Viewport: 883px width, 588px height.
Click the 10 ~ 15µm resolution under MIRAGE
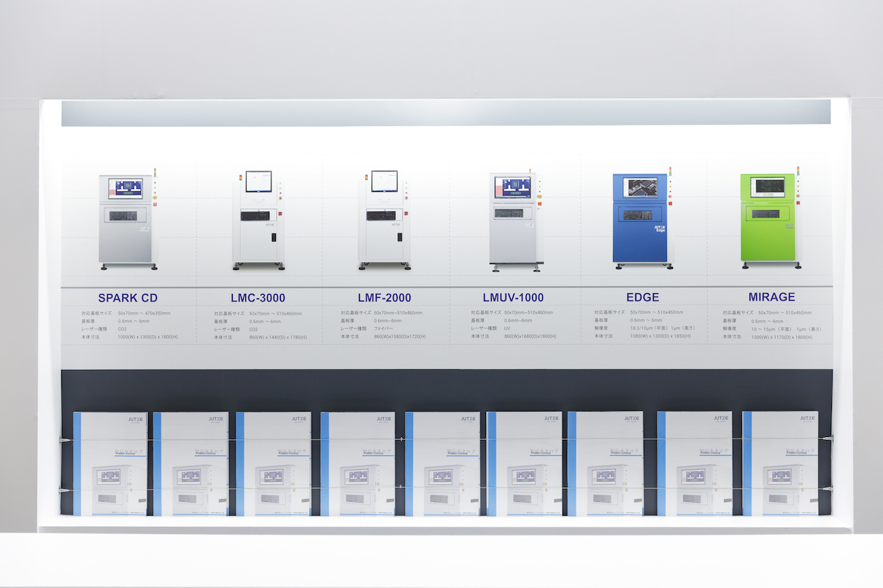[787, 329]
